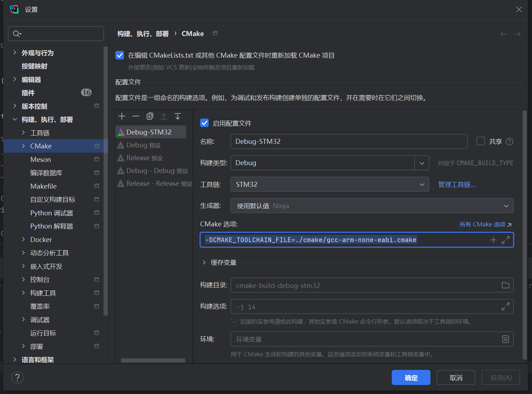The width and height of the screenshot is (532, 394).
Task: Expand the 编辑器 tree node
Action: tap(15, 79)
